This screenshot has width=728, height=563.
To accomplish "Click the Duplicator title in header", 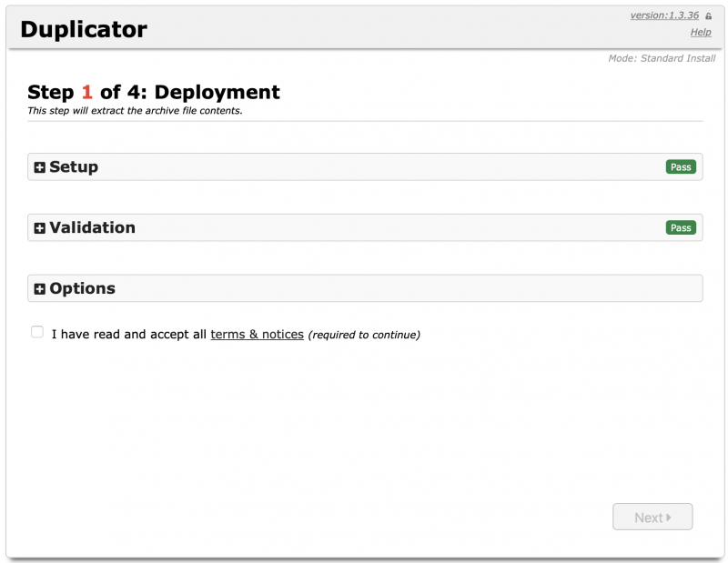I will point(84,29).
